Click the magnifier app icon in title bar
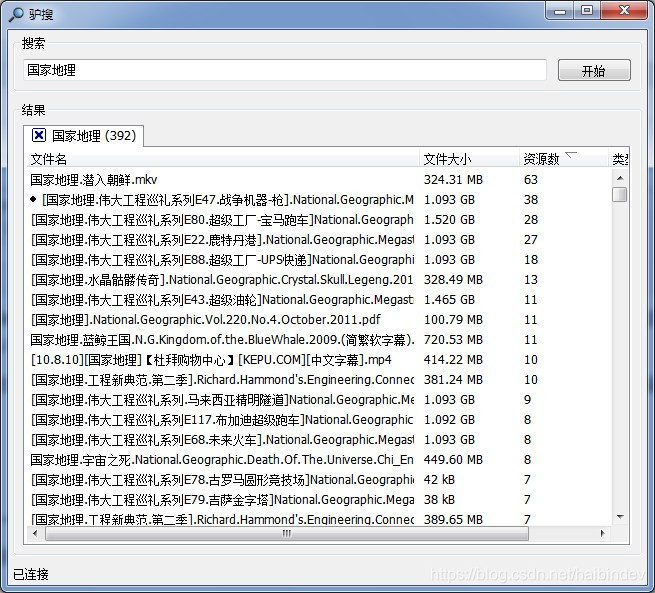The width and height of the screenshot is (655, 593). point(16,15)
